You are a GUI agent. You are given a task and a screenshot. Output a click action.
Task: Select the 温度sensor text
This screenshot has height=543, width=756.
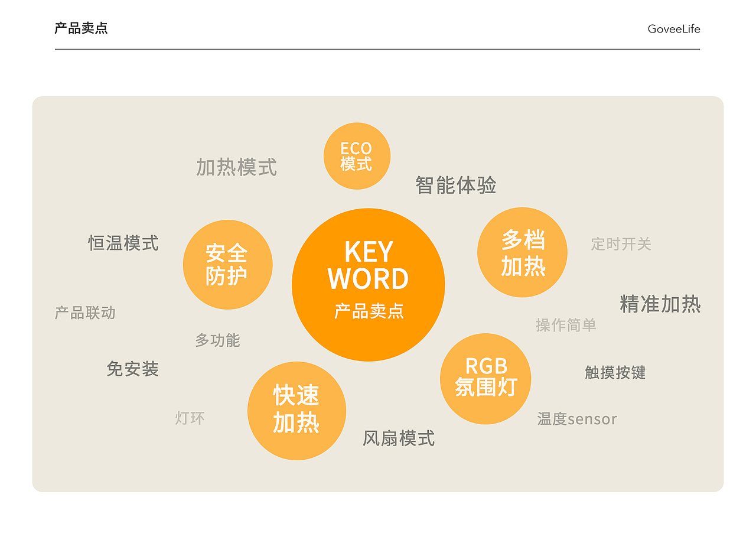coord(577,419)
